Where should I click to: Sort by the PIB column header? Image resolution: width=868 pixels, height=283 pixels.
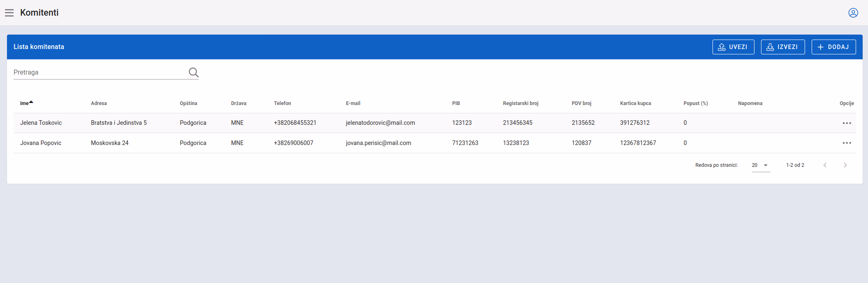(x=456, y=103)
